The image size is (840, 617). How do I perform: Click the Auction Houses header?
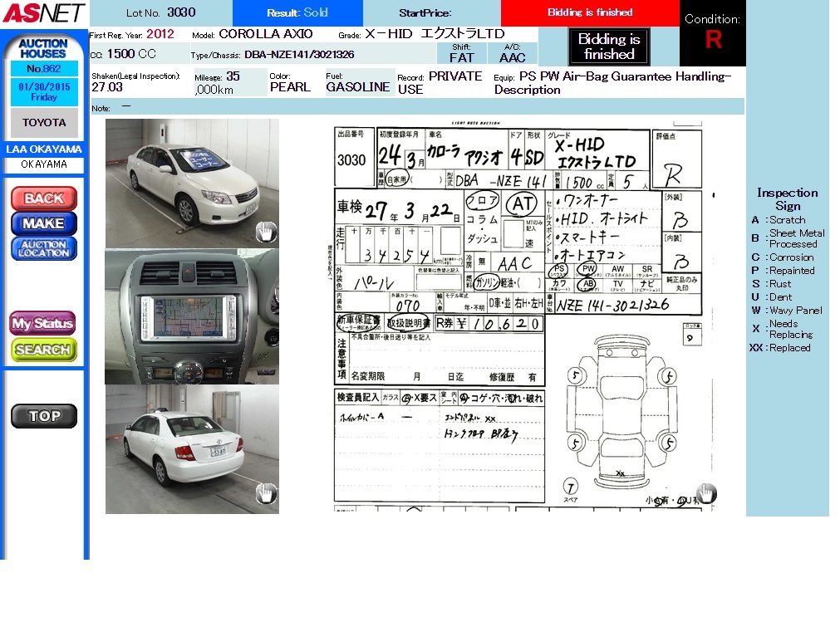(x=43, y=48)
